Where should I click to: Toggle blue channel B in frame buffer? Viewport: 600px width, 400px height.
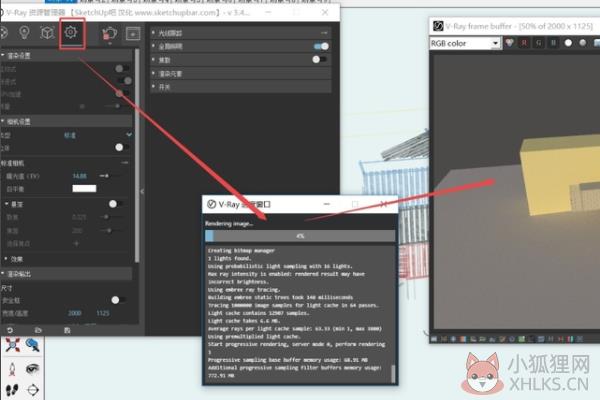point(553,43)
